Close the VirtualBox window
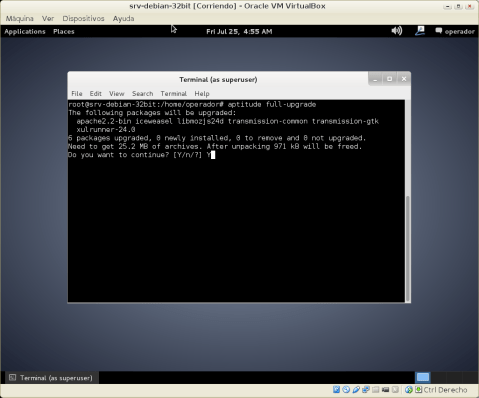This screenshot has height=398, width=479. 470,6
